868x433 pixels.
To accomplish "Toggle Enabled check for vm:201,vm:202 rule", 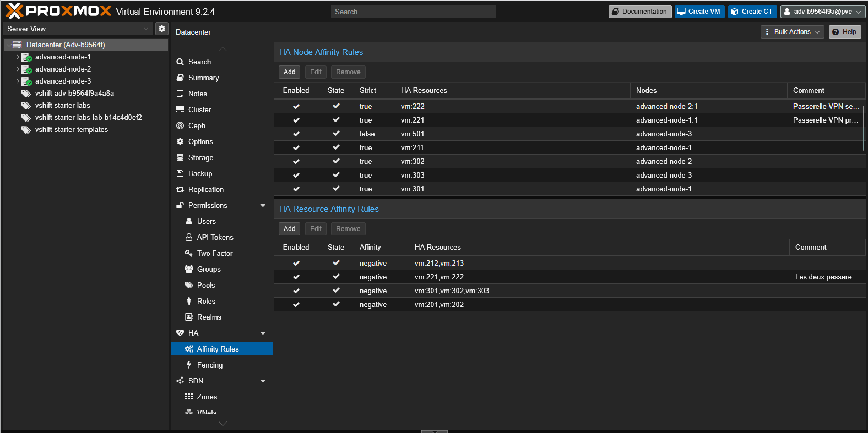I will coord(296,305).
